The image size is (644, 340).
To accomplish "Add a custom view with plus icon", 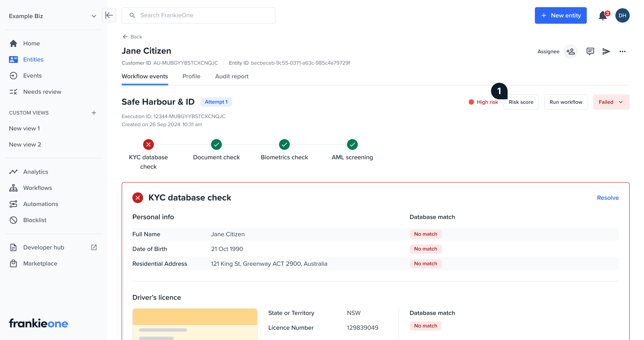I will (x=94, y=113).
